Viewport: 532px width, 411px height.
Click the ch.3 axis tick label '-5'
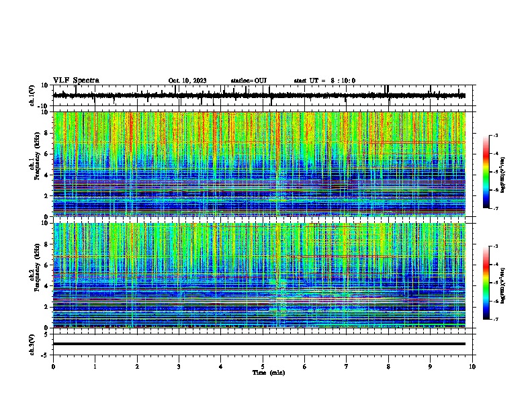pyautogui.click(x=46, y=355)
